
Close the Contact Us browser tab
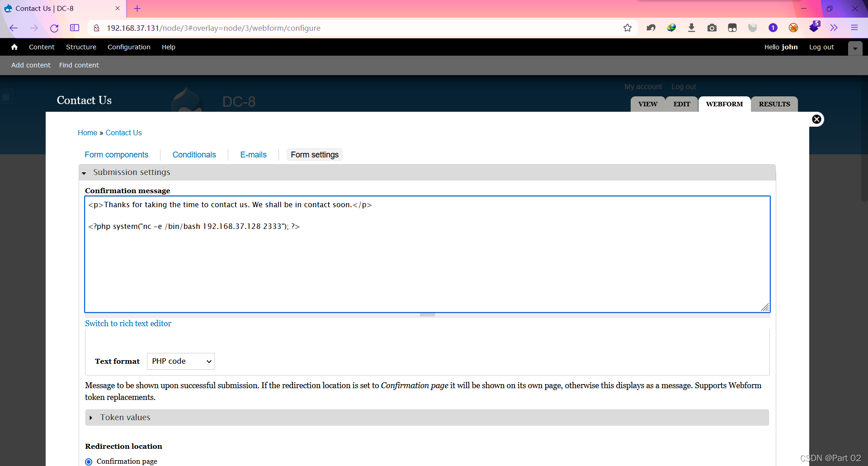tap(118, 9)
